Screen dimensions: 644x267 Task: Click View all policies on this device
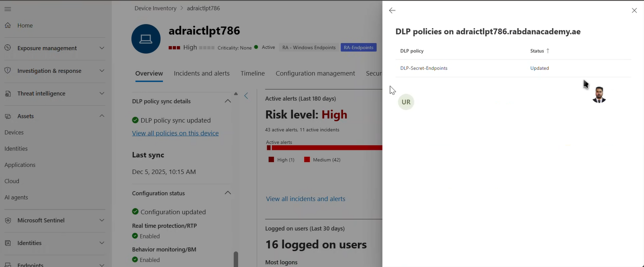point(175,133)
